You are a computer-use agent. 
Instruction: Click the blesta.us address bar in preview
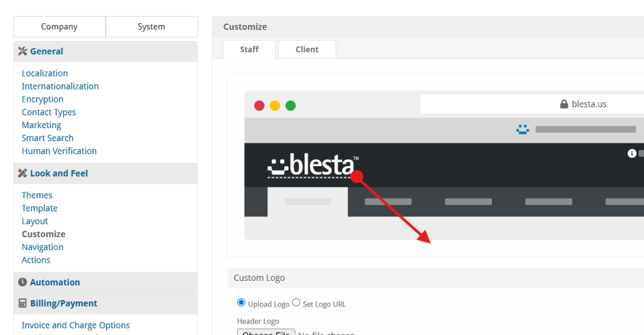tap(532, 104)
